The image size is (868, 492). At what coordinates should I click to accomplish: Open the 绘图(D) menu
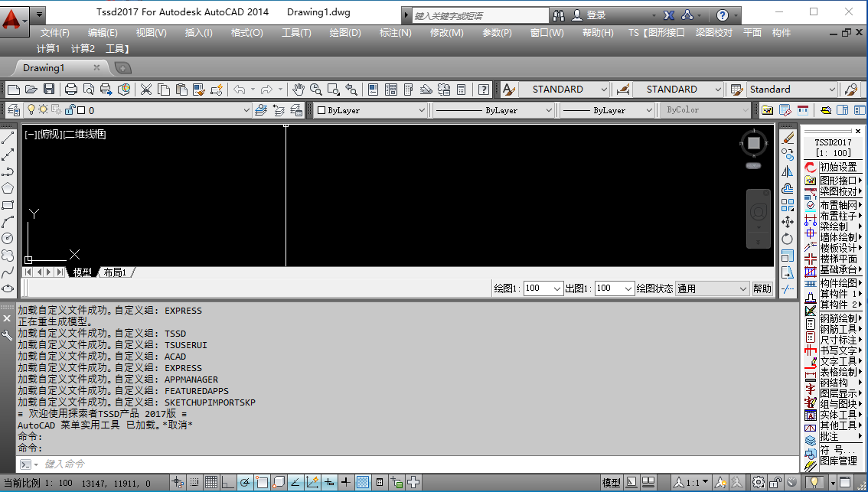pos(345,33)
